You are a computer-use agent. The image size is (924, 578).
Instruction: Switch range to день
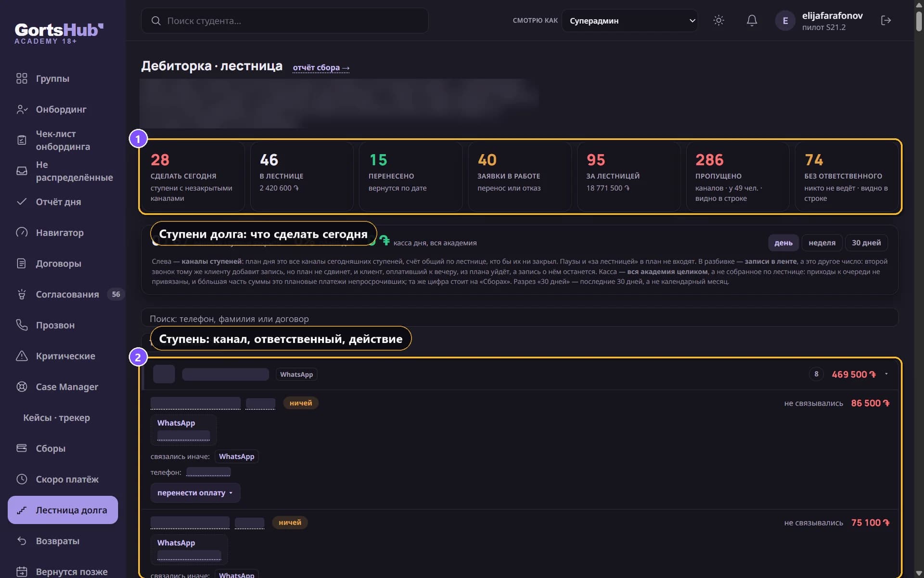(x=783, y=243)
